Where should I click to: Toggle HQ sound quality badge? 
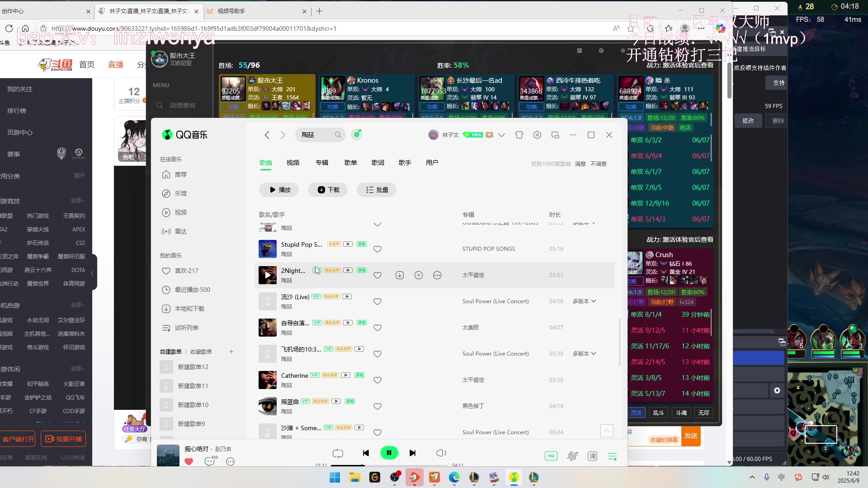[x=551, y=456]
